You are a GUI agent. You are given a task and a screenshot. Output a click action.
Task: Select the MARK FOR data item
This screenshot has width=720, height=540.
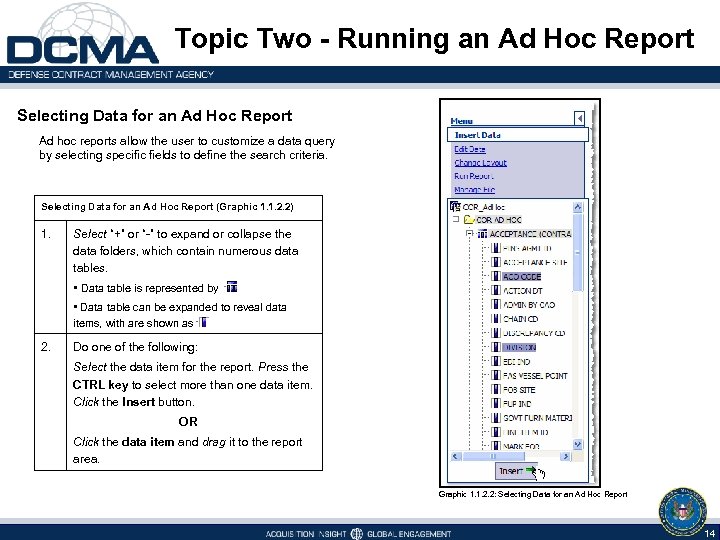pyautogui.click(x=521, y=446)
